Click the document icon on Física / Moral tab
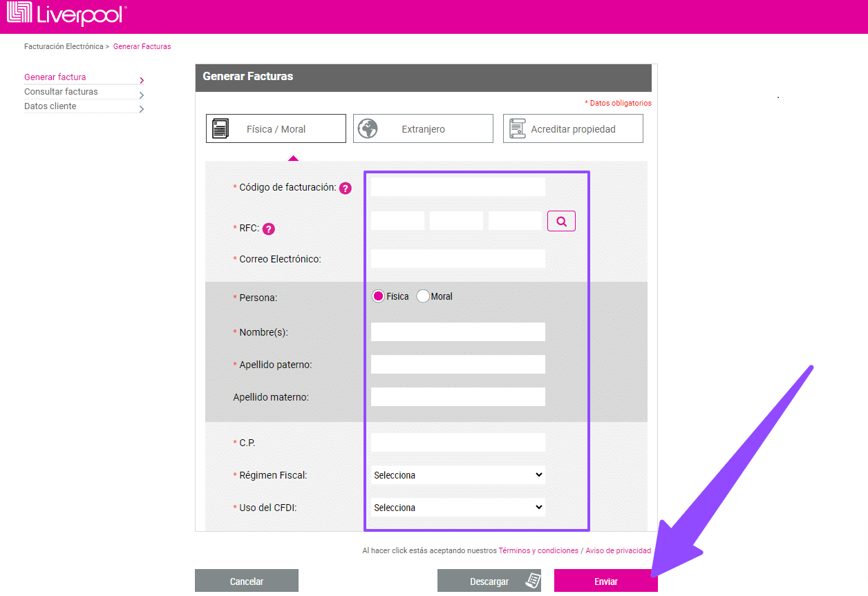The height and width of the screenshot is (596, 868). pos(220,129)
